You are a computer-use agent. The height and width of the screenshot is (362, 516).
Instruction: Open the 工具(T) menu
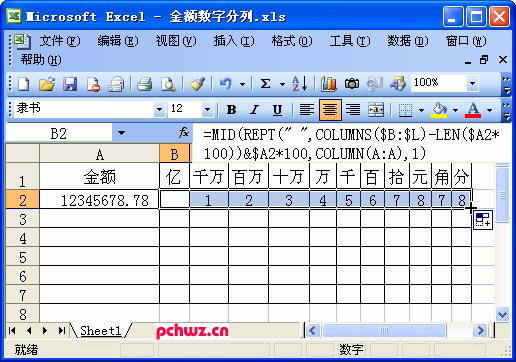point(350,41)
